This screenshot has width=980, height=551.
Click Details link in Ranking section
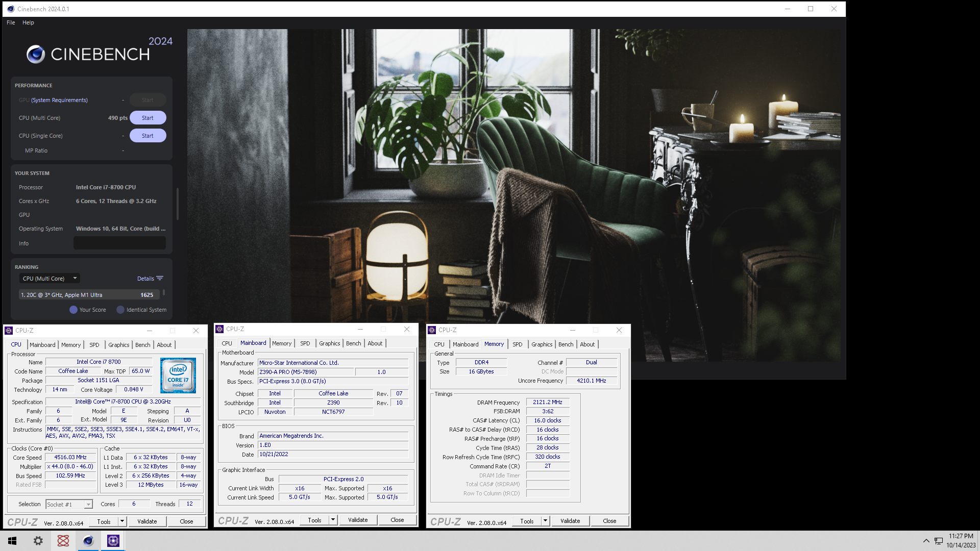[x=145, y=279]
